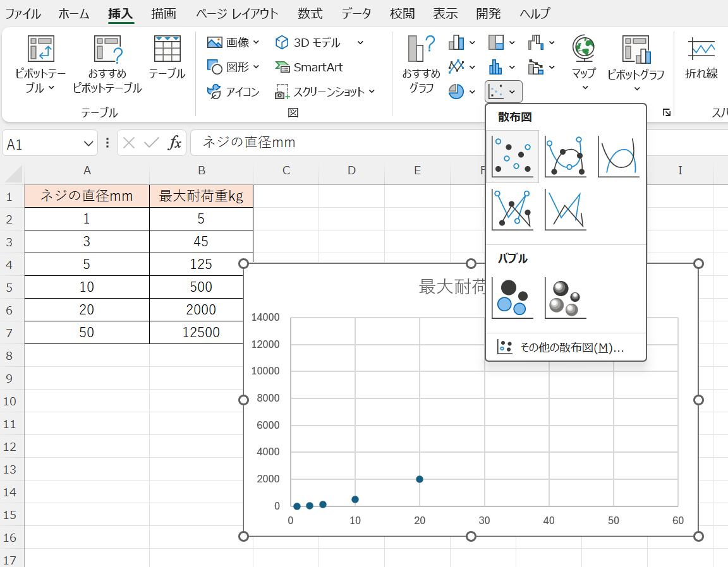This screenshot has width=728, height=567.
Task: Select the basic scatter chart with markers only
Action: (x=513, y=157)
